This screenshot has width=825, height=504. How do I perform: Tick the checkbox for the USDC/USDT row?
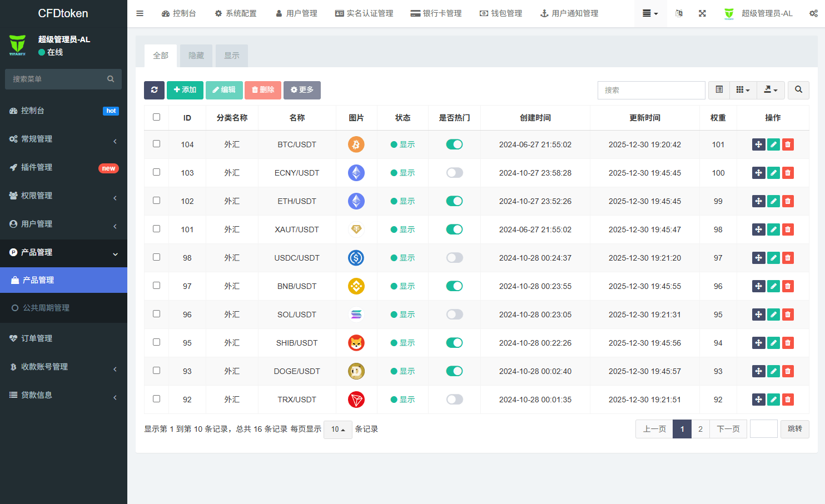156,257
